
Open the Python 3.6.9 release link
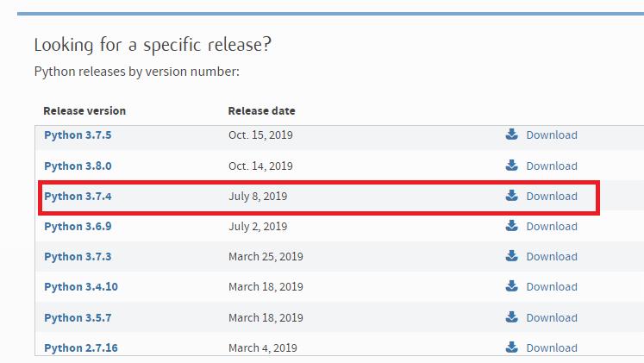click(78, 227)
